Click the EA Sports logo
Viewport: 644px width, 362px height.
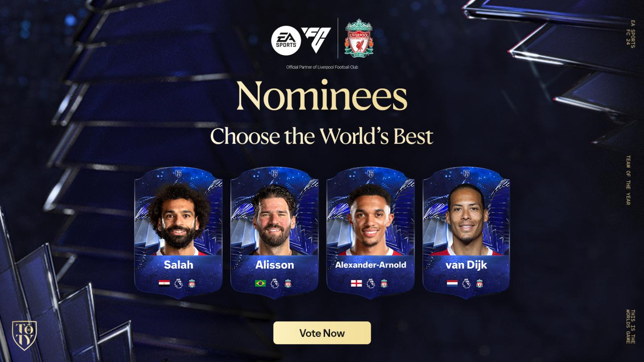point(285,41)
